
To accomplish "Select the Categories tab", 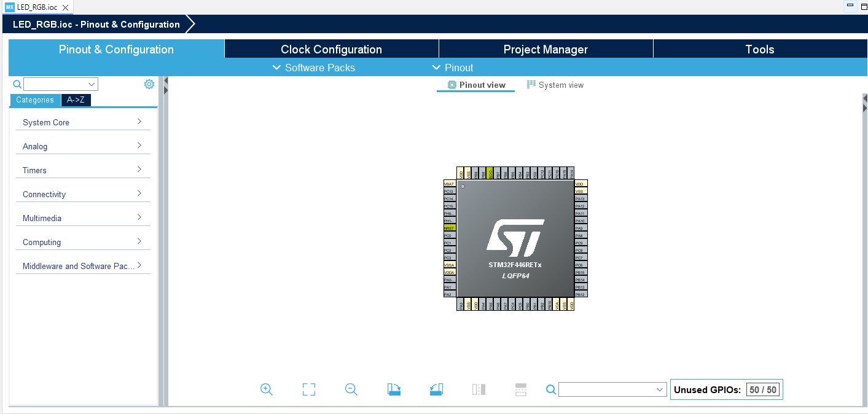I will point(35,100).
